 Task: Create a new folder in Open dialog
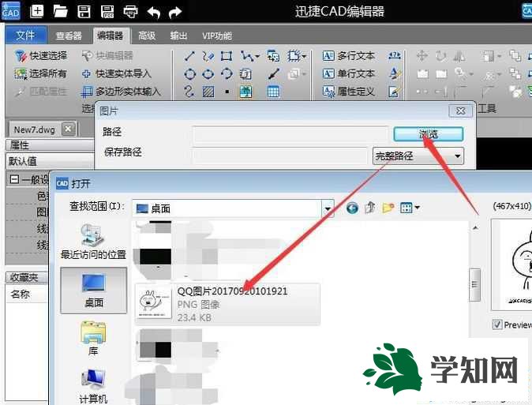coord(388,208)
